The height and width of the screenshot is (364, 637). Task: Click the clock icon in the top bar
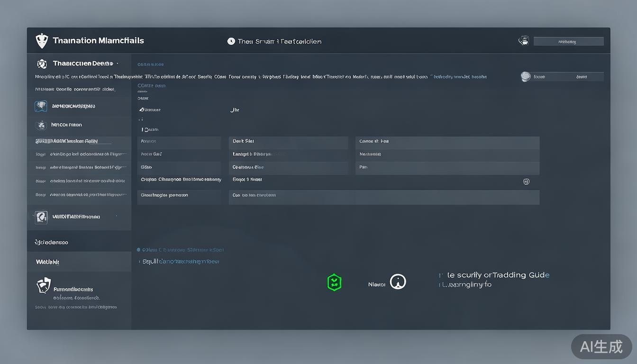pos(231,41)
